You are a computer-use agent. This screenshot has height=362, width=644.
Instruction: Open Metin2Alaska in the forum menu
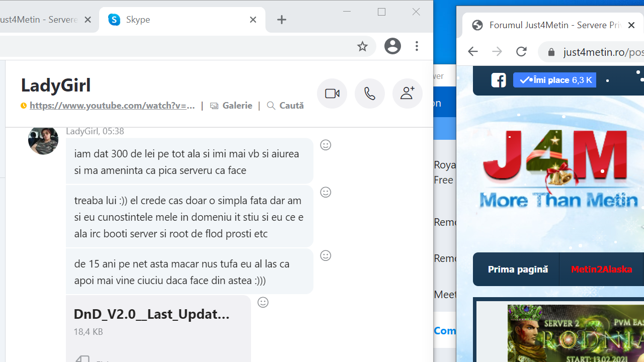coord(601,269)
